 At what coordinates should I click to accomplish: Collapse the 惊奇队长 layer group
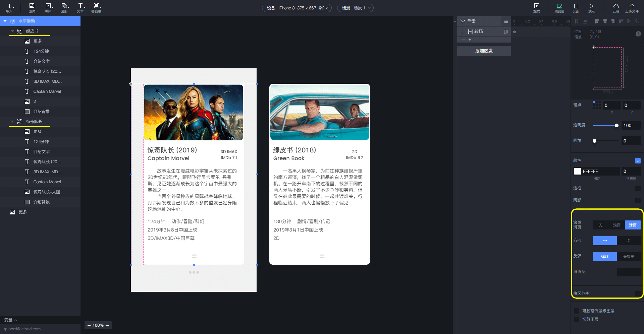coord(12,122)
